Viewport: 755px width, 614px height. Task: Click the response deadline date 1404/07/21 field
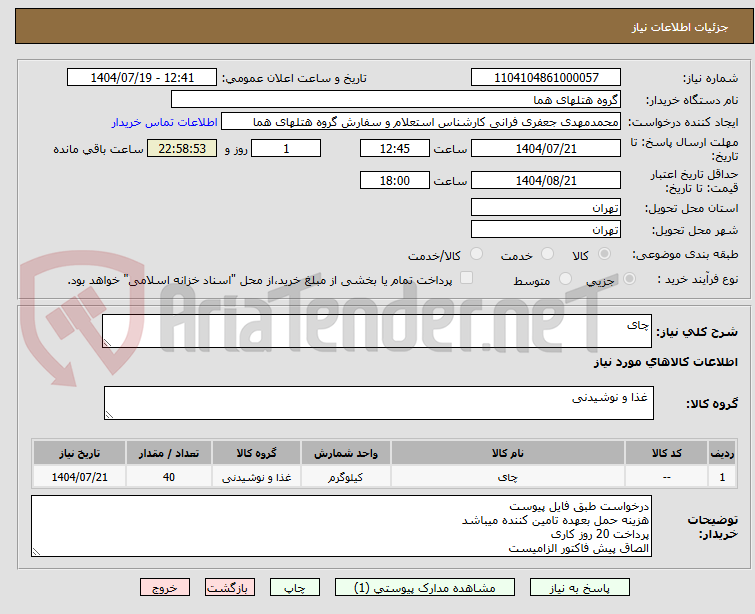point(546,148)
